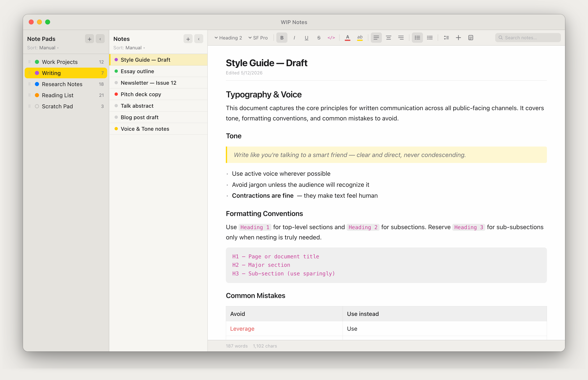The width and height of the screenshot is (588, 380).
Task: Toggle underline formatting
Action: pyautogui.click(x=306, y=38)
